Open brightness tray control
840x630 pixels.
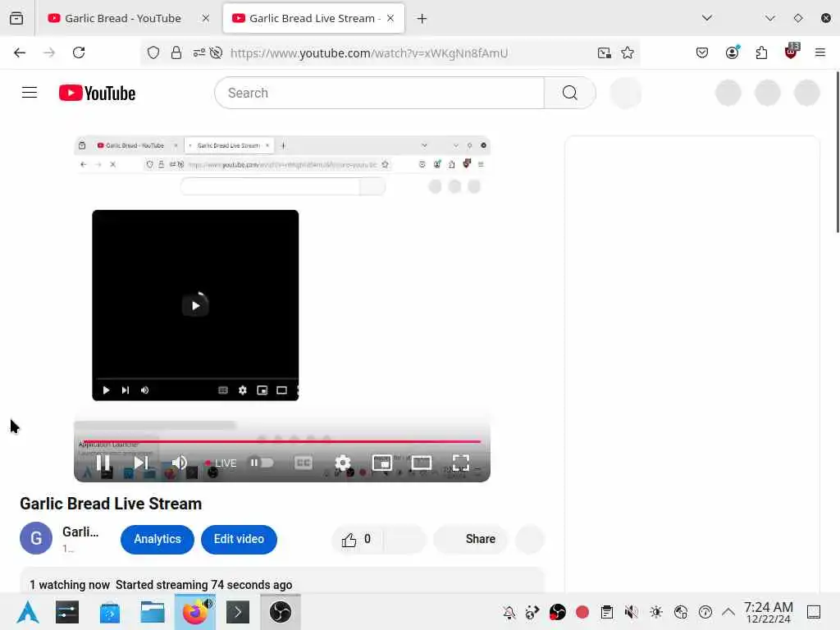point(655,612)
